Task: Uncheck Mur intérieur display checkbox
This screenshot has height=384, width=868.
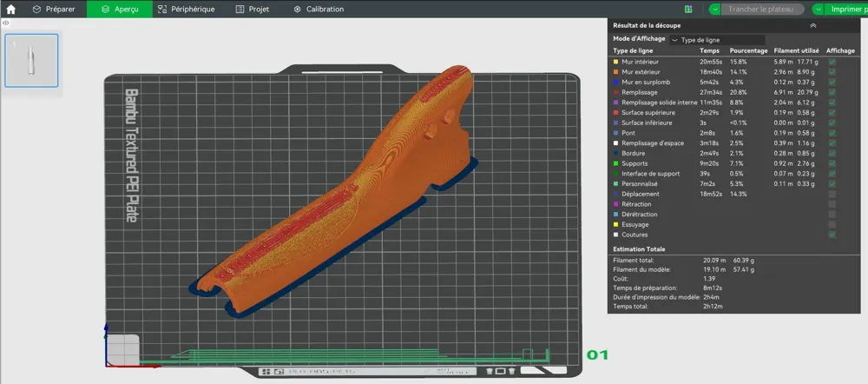Action: (832, 62)
